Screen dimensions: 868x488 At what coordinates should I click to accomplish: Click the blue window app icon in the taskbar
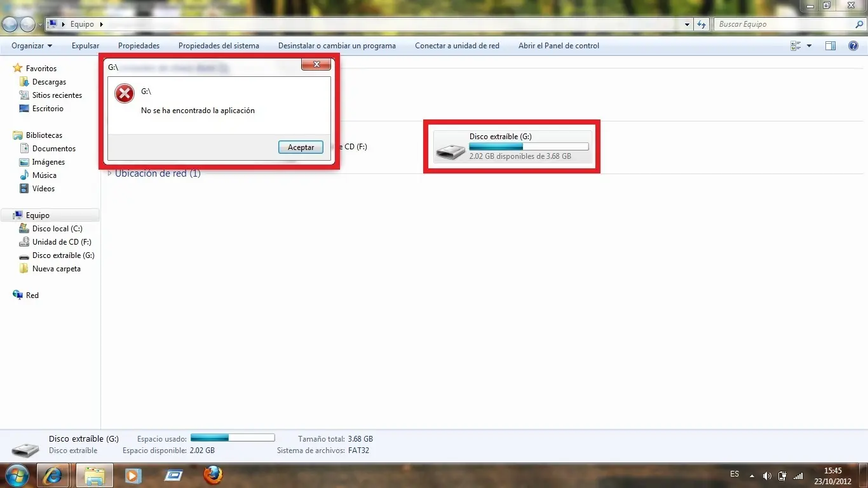click(173, 475)
